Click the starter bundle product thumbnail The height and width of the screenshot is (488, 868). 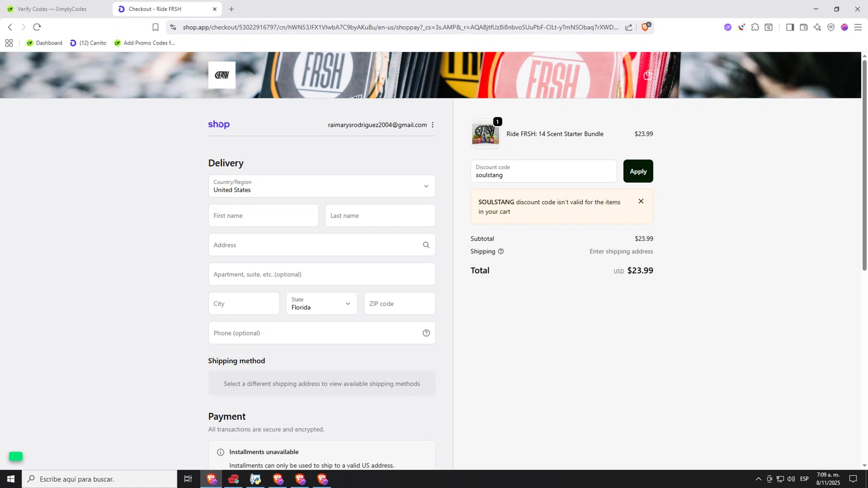pos(486,134)
